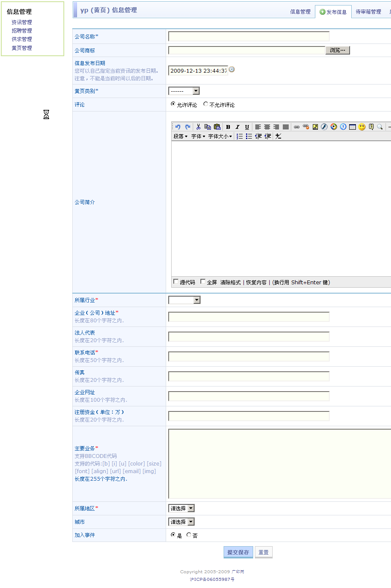The image size is (391, 588).
Task: Insert hyperlink using the link icon
Action: click(297, 127)
